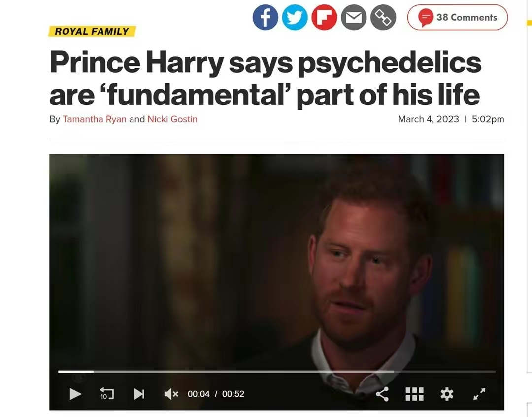Screen dimensions: 532x417
Task: Open the video grid playlist
Action: pyautogui.click(x=414, y=394)
